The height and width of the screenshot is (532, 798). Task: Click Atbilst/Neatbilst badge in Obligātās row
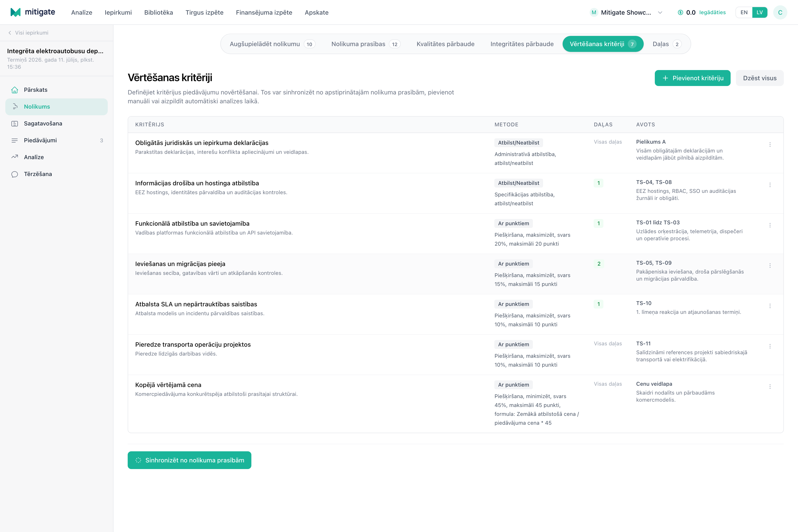point(518,143)
